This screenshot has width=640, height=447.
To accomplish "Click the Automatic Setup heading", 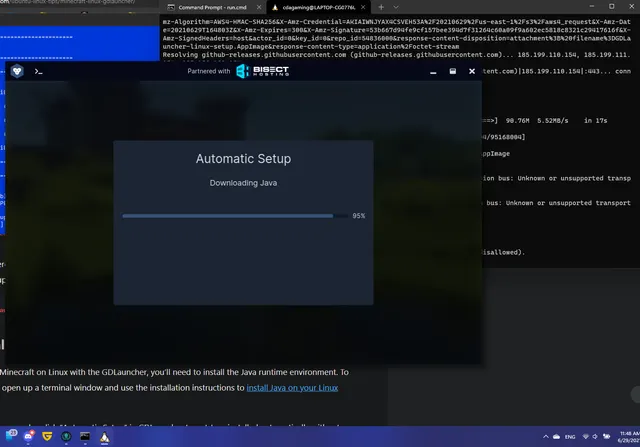I will [243, 158].
